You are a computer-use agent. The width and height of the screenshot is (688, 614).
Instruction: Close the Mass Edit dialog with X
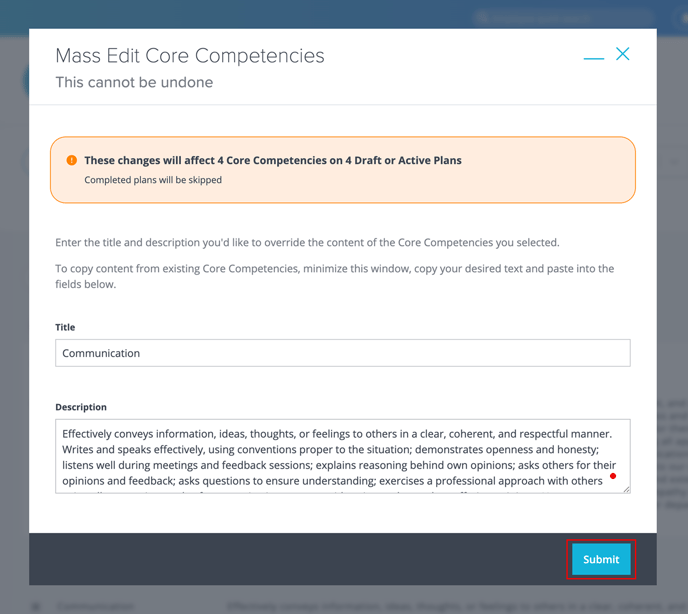click(623, 54)
